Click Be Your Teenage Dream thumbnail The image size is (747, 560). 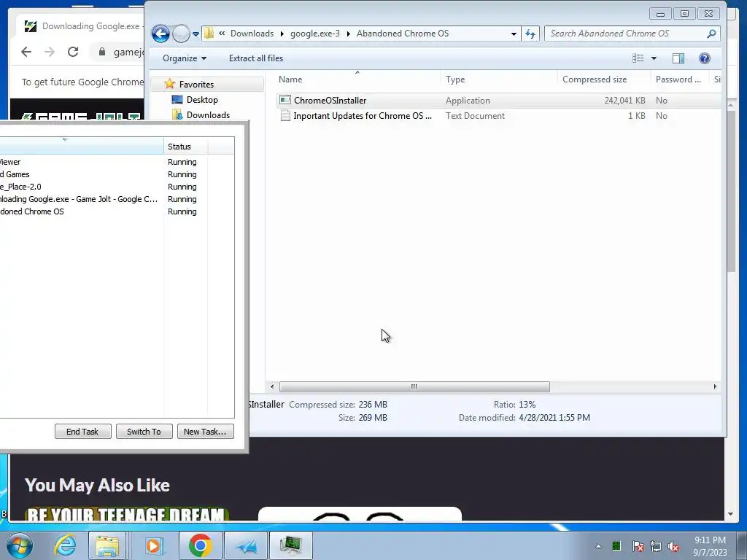pos(127,513)
